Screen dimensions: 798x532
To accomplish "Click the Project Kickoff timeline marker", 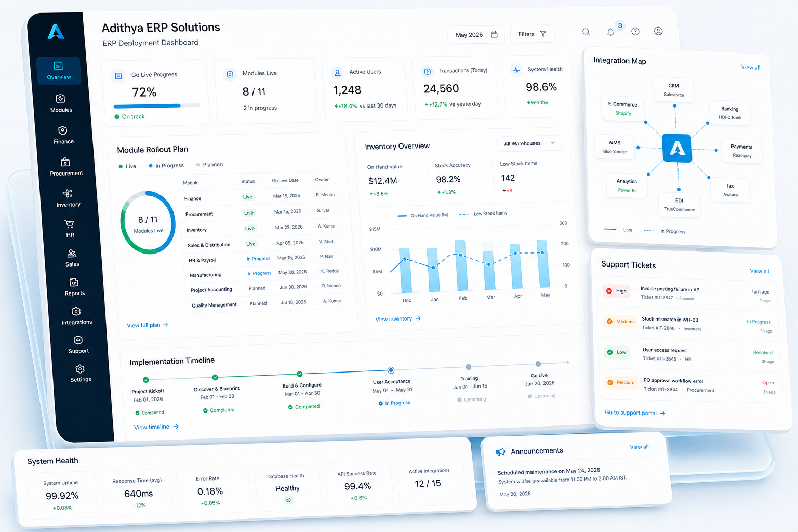I will point(146,380).
